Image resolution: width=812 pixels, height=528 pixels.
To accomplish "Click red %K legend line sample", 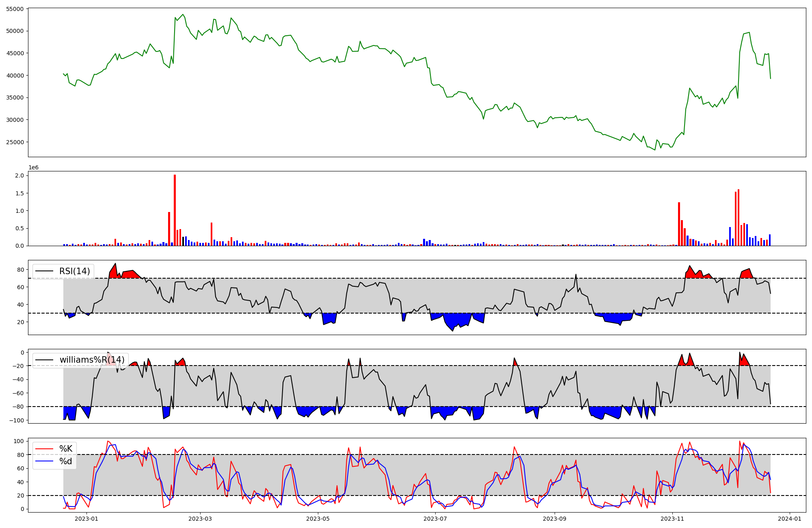I will [44, 449].
